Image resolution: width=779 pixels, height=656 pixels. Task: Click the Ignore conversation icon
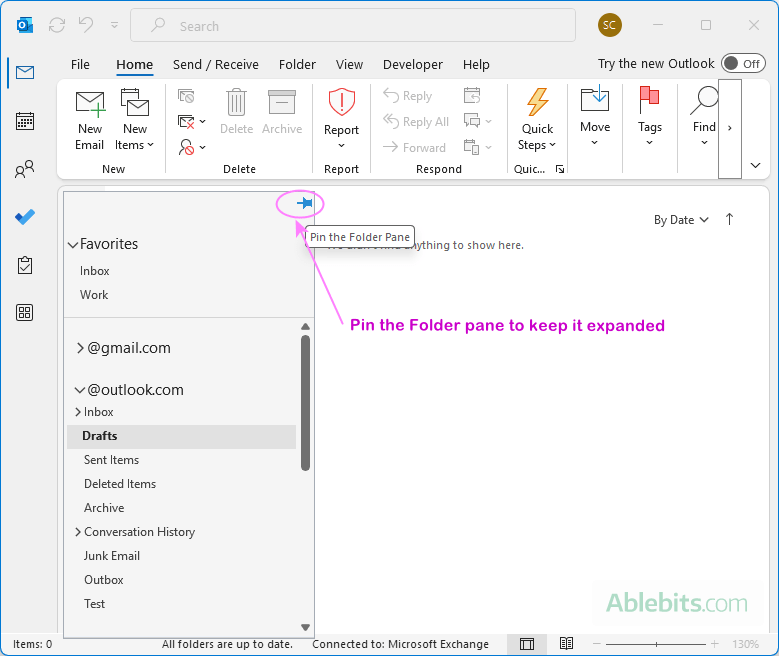pos(186,96)
